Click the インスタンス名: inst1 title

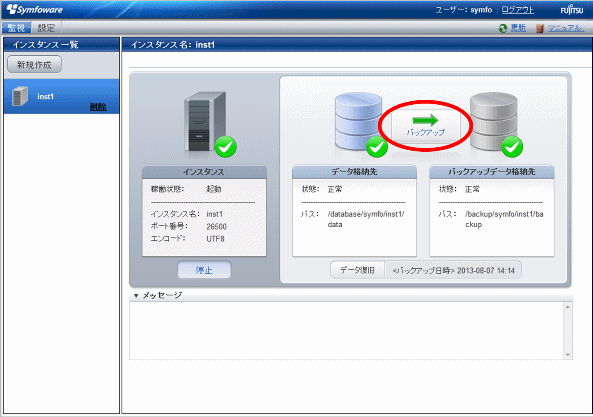click(x=173, y=45)
